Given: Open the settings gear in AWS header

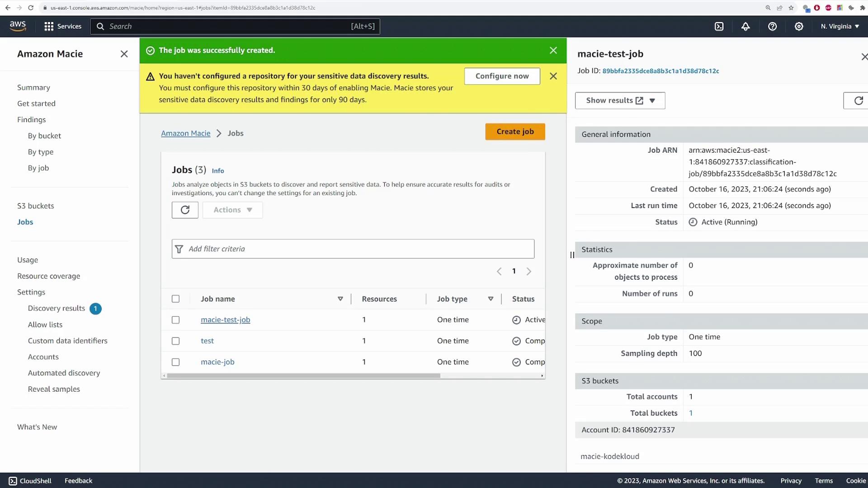Looking at the screenshot, I should coord(799,26).
